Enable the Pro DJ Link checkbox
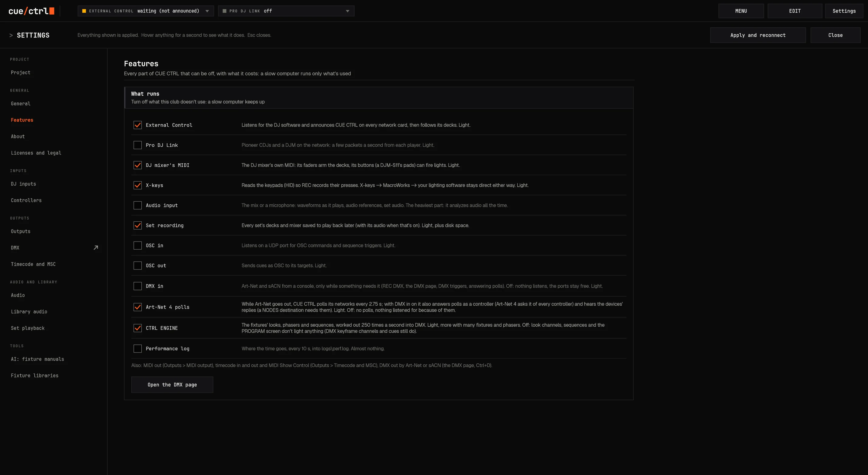This screenshot has height=475, width=868. [x=137, y=145]
